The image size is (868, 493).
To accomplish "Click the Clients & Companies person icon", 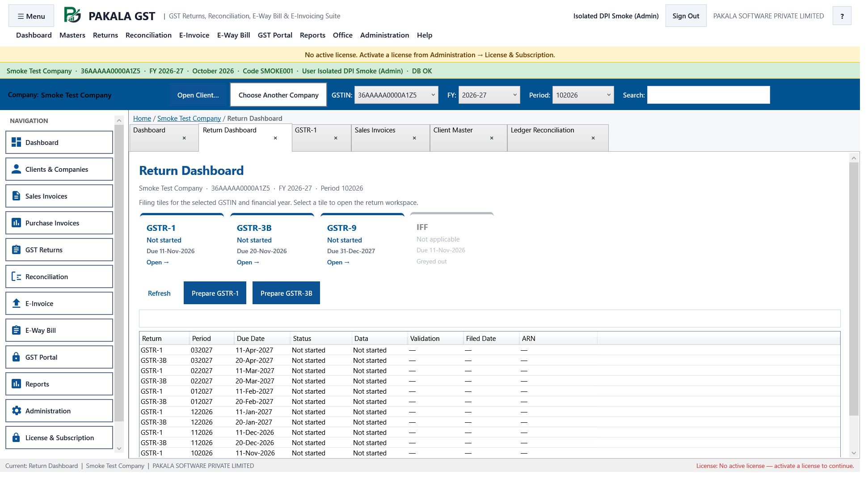I will (x=17, y=169).
